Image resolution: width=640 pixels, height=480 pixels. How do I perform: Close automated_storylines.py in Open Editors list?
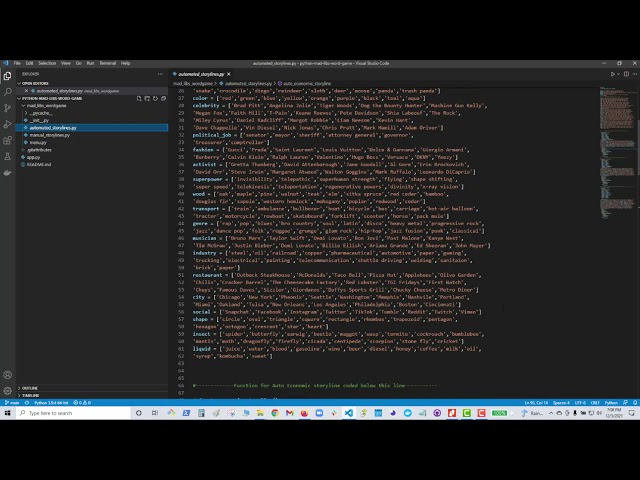click(27, 91)
